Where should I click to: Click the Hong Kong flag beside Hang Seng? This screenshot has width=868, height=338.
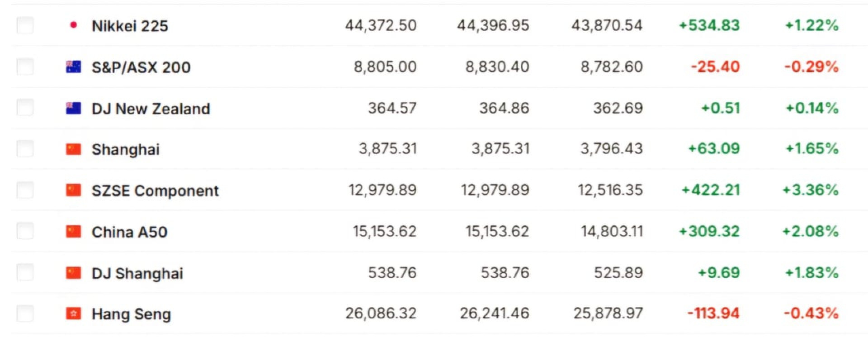coord(73,314)
